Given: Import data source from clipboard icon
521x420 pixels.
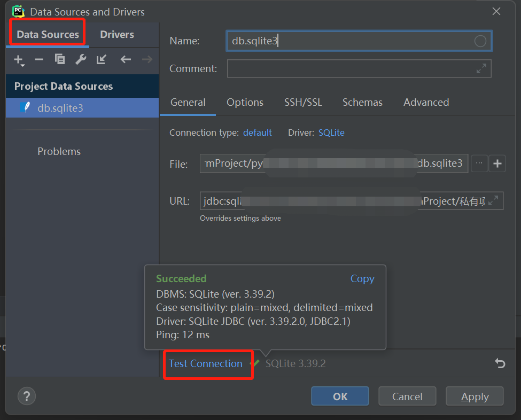Looking at the screenshot, I should coord(101,60).
